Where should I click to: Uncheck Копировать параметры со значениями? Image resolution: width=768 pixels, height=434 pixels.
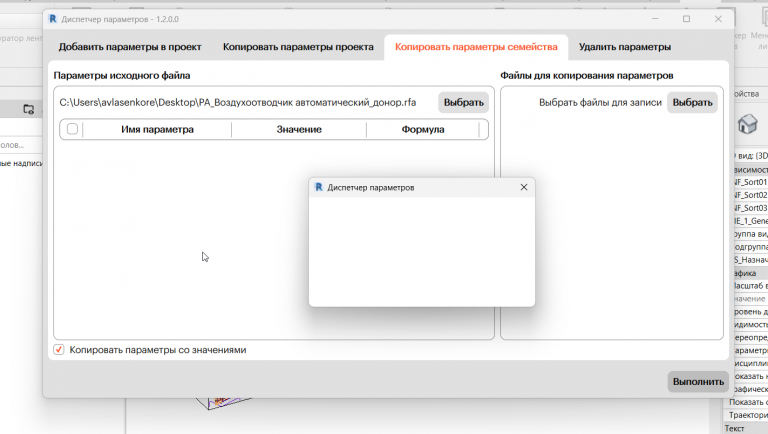tap(59, 350)
